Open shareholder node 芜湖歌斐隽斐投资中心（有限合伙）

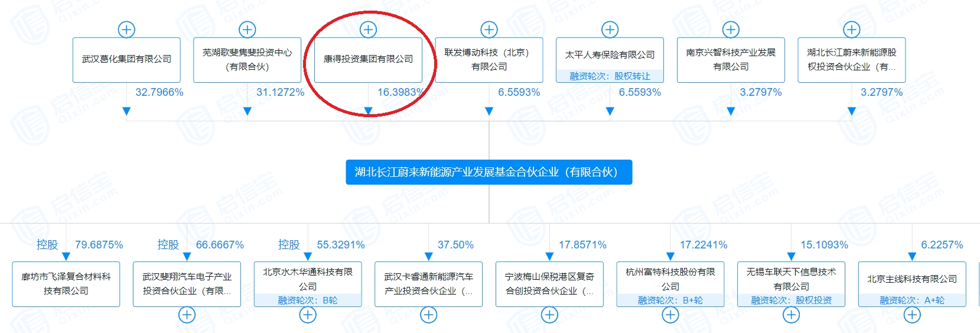pos(248,60)
